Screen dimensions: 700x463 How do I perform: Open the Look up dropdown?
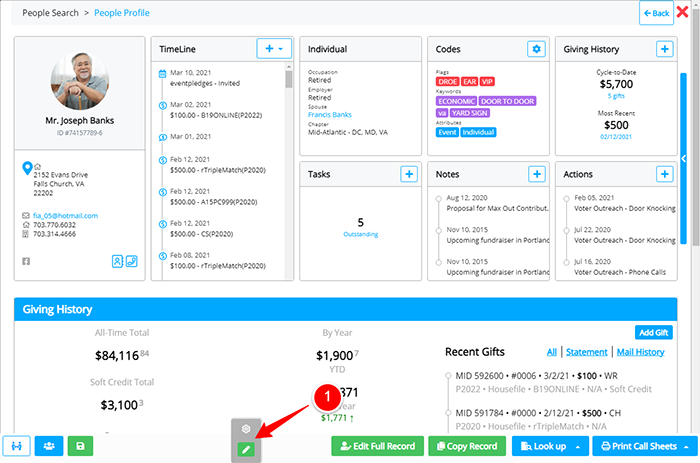[x=550, y=446]
